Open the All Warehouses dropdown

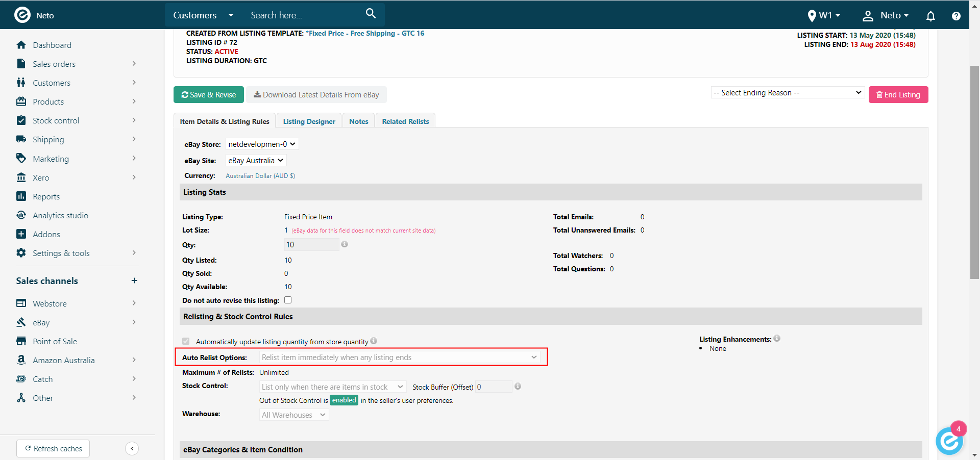294,415
